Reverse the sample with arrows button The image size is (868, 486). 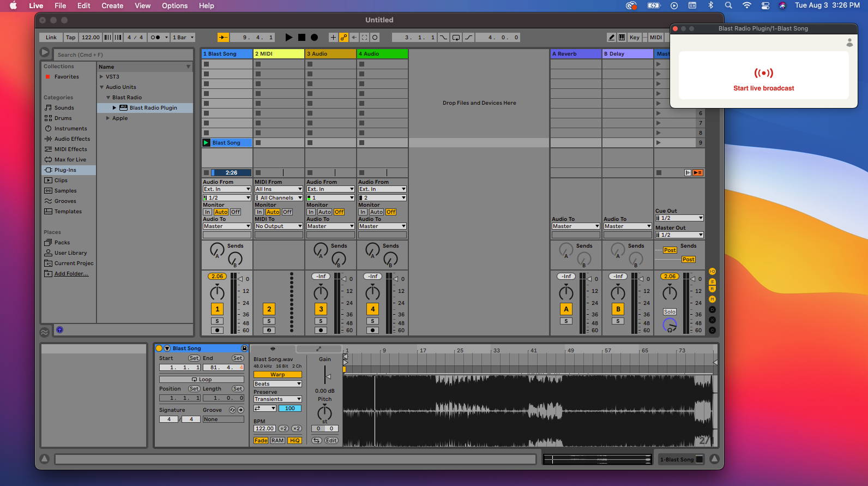(316, 440)
